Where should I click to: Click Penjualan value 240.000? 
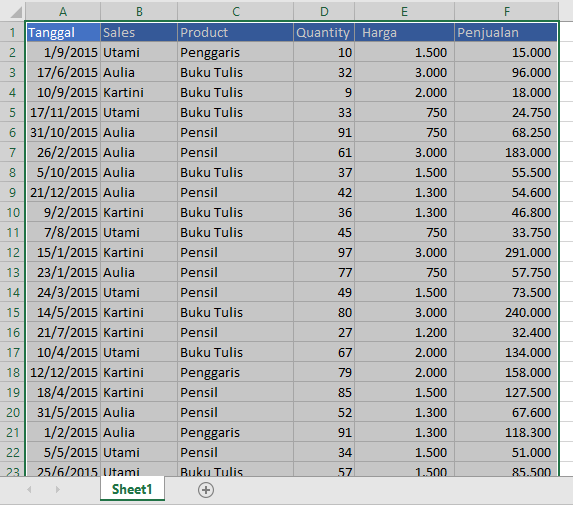[506, 312]
